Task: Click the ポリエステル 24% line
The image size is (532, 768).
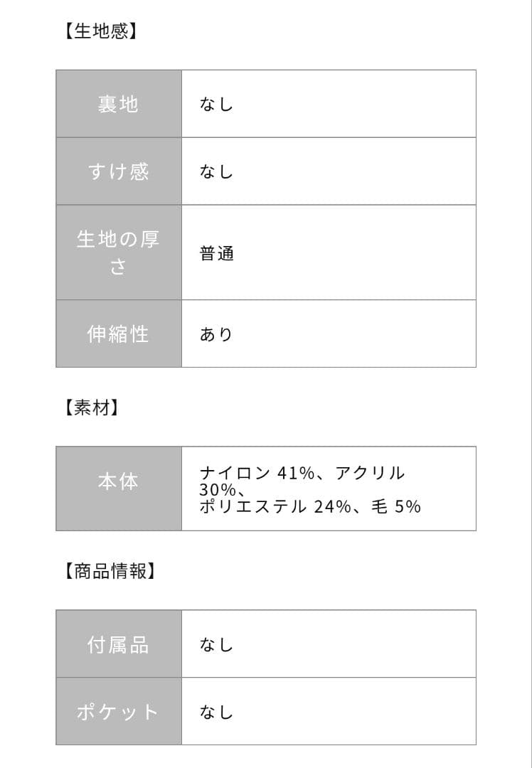Action: click(x=310, y=506)
